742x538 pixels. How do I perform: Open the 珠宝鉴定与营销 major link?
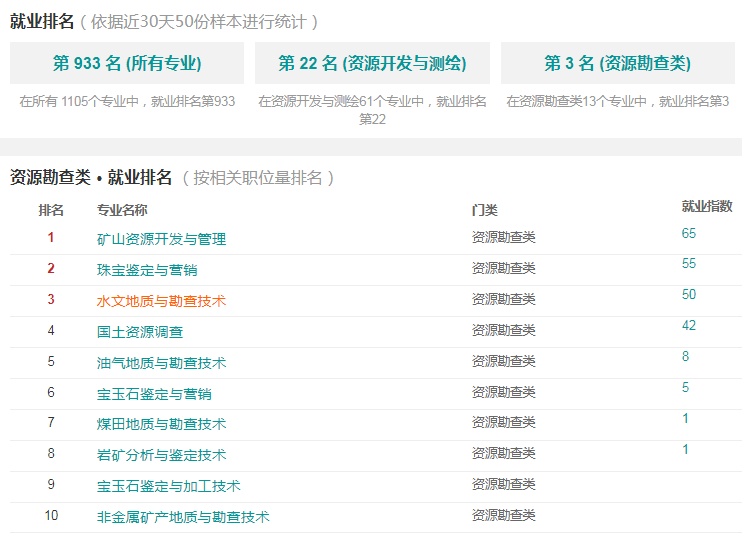(147, 270)
